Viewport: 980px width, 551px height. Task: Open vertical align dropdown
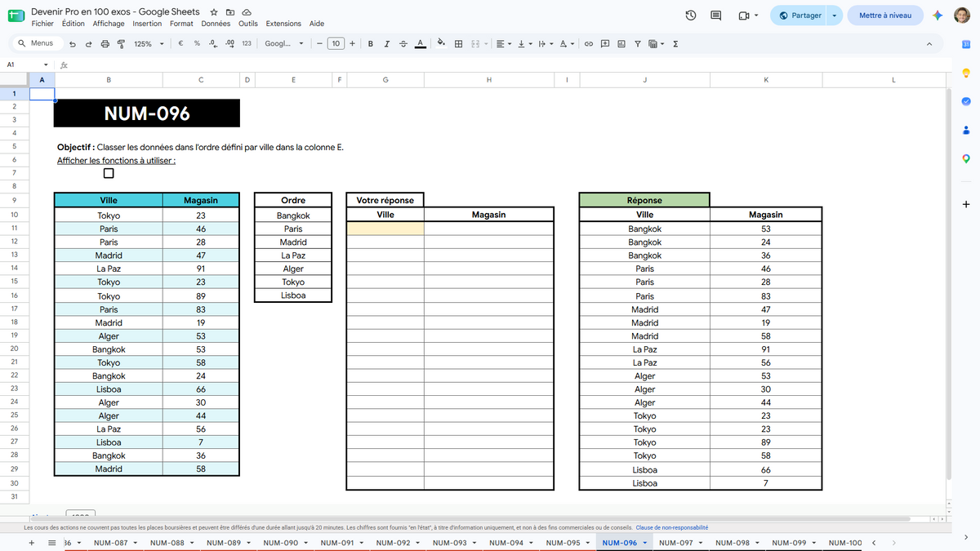point(524,44)
